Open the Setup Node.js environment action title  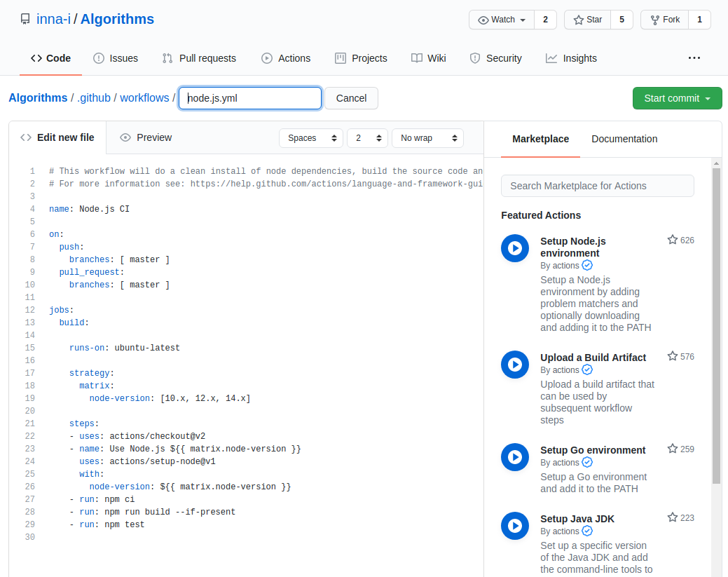(x=573, y=247)
